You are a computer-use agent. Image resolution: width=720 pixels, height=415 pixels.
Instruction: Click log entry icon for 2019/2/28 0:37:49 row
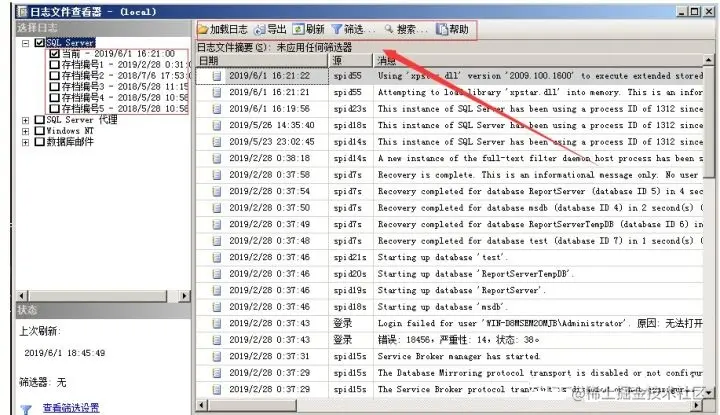click(217, 224)
